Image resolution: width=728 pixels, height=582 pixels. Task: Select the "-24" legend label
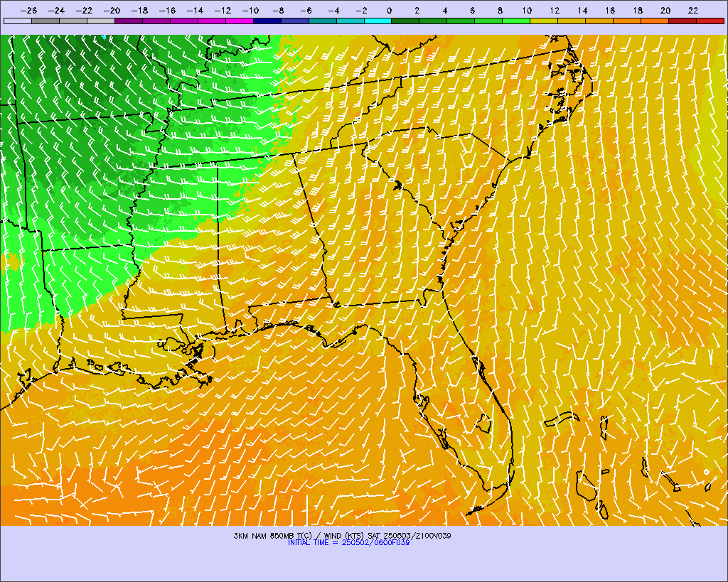tap(57, 11)
